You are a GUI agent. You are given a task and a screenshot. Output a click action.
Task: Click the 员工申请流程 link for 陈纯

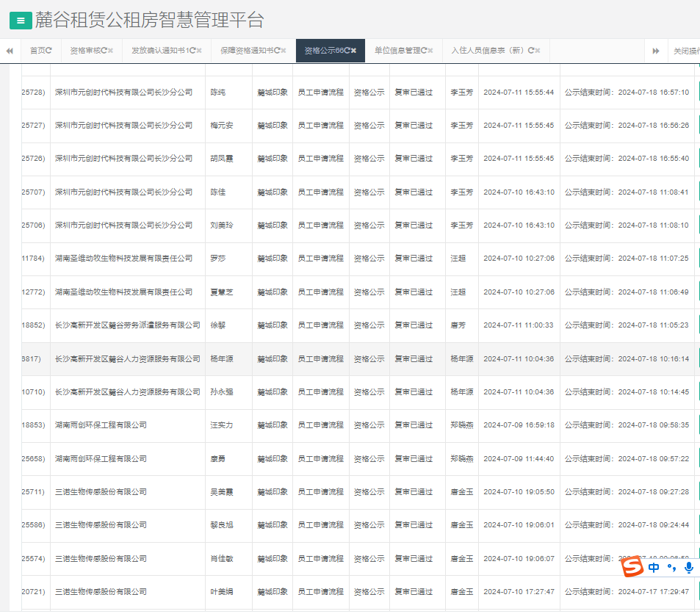point(320,92)
